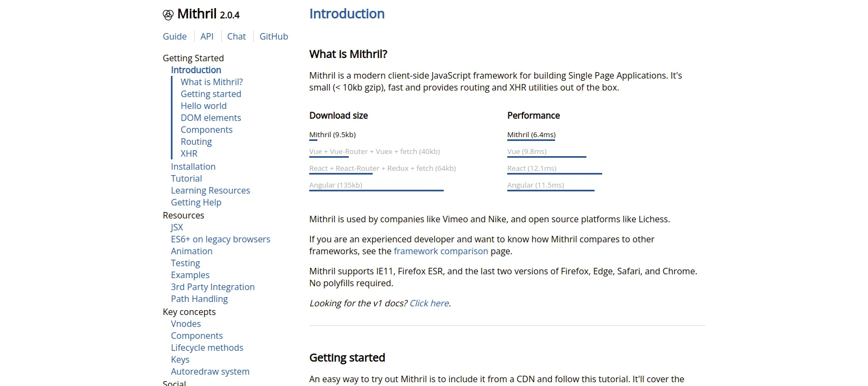The height and width of the screenshot is (386, 868).
Task: Click the Mithril (6.4ms) performance entry
Action: (532, 134)
